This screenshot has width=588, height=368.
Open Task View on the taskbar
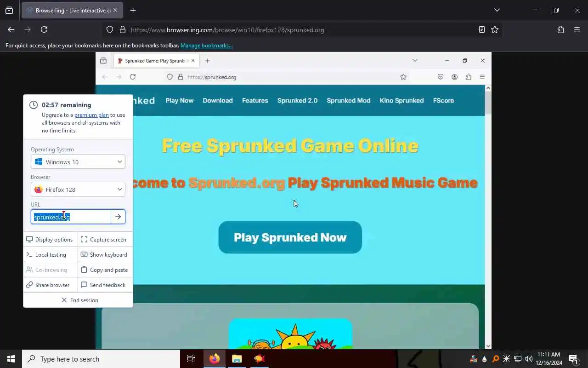(191, 359)
